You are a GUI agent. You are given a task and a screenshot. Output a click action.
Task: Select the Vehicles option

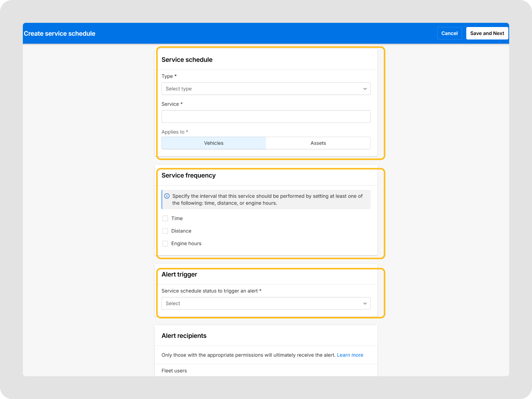(x=214, y=143)
